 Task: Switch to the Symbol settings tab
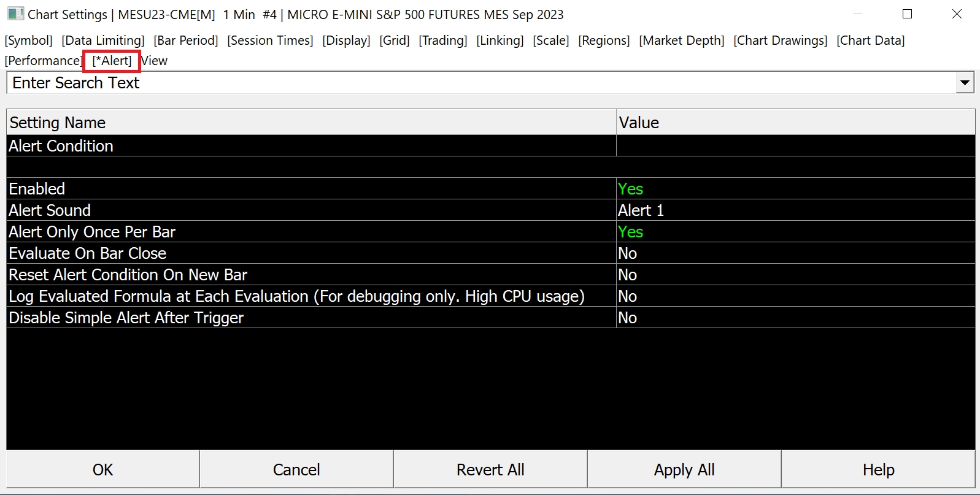point(29,40)
